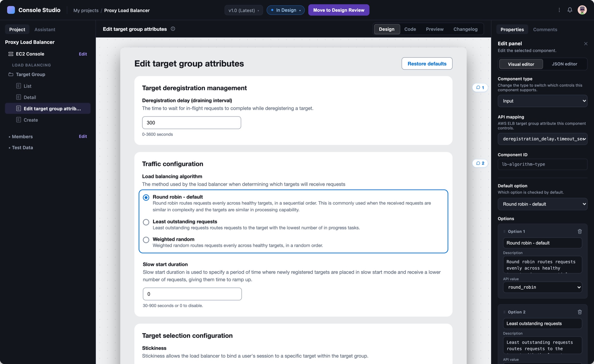The image size is (594, 364).
Task: Open the three-dot more options menu
Action: pos(559,10)
